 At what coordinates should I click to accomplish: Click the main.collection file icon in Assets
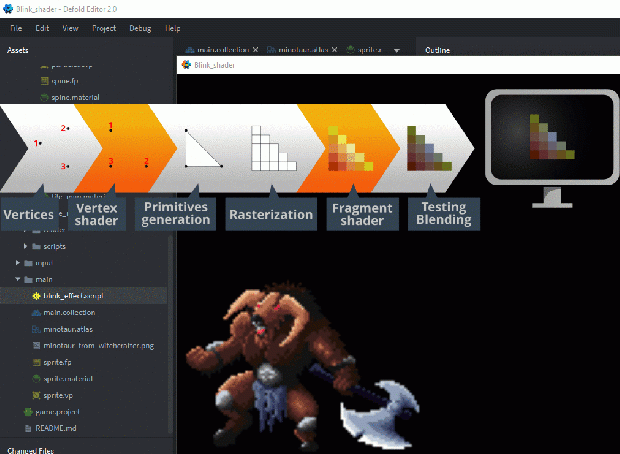36,312
